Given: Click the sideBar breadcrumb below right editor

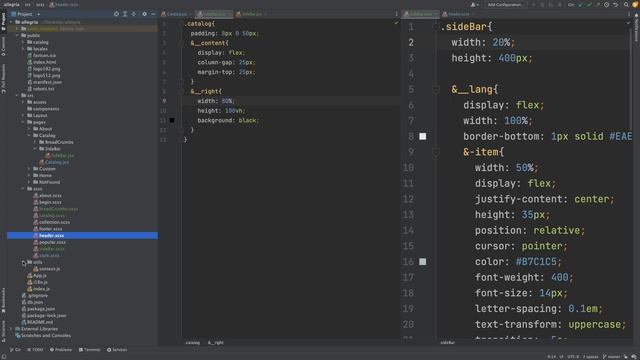Looking at the screenshot, I should pos(448,343).
